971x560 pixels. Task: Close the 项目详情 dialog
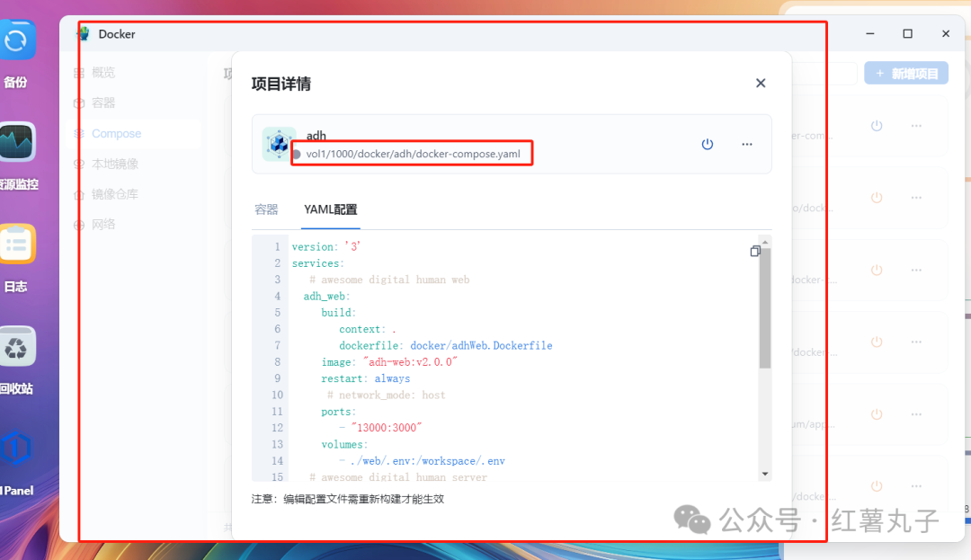click(x=761, y=83)
